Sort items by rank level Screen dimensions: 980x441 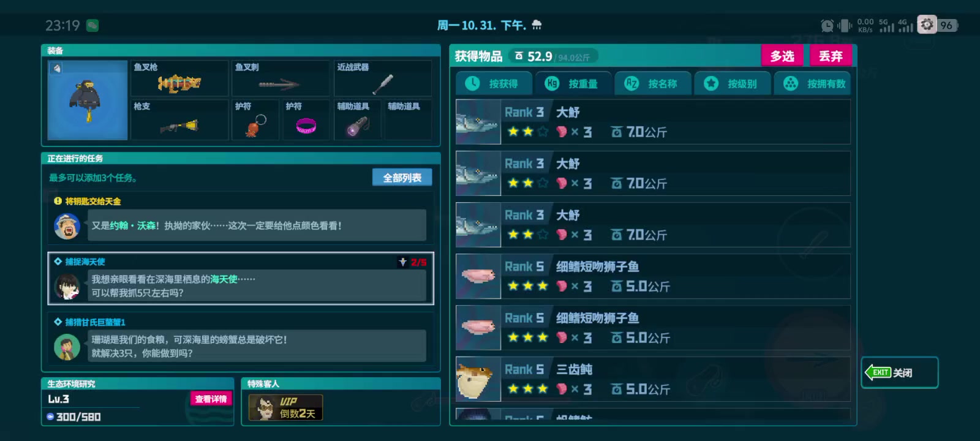click(731, 83)
